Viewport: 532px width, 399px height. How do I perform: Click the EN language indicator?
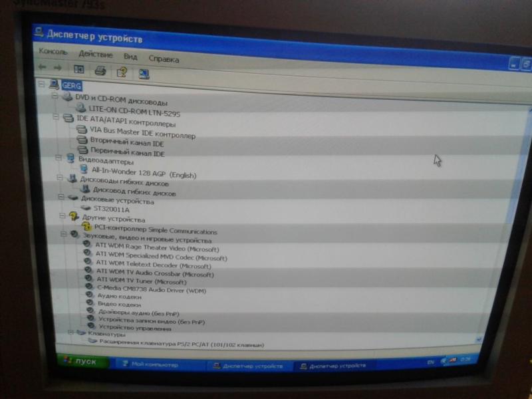coord(430,362)
